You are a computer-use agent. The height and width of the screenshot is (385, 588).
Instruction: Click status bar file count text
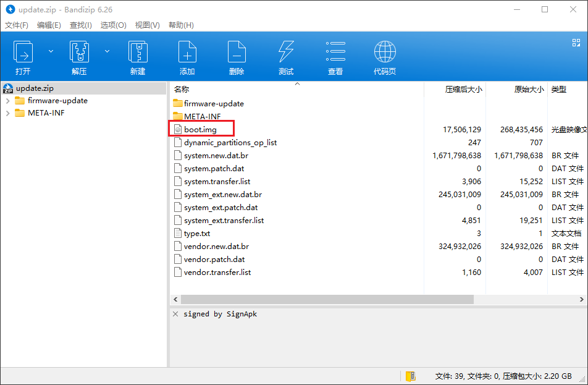click(x=503, y=376)
